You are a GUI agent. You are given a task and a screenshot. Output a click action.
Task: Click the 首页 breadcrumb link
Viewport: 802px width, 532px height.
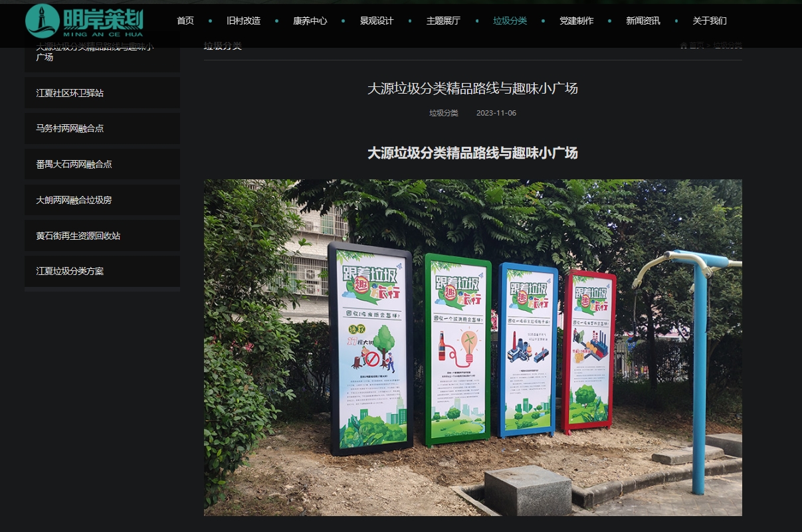coord(696,45)
